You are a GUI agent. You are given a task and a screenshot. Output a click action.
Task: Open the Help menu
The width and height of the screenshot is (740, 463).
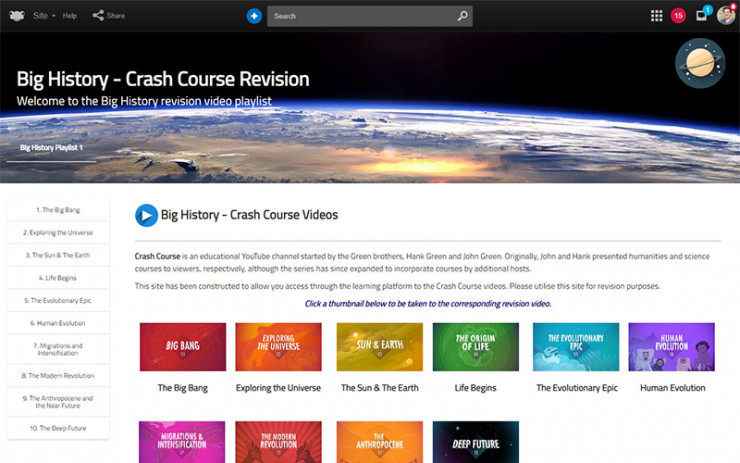pos(69,16)
